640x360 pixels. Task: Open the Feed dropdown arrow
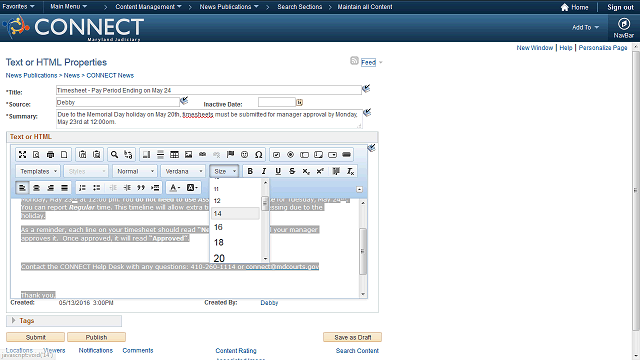pyautogui.click(x=381, y=62)
